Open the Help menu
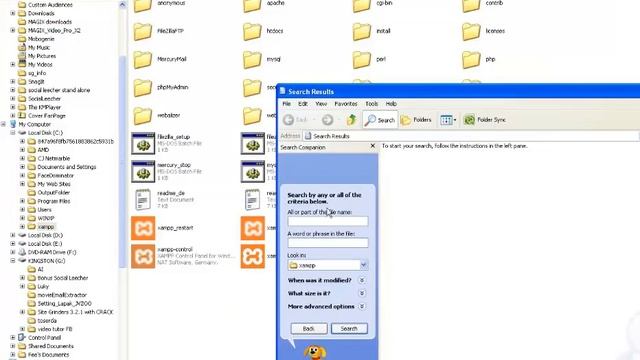 [391, 104]
